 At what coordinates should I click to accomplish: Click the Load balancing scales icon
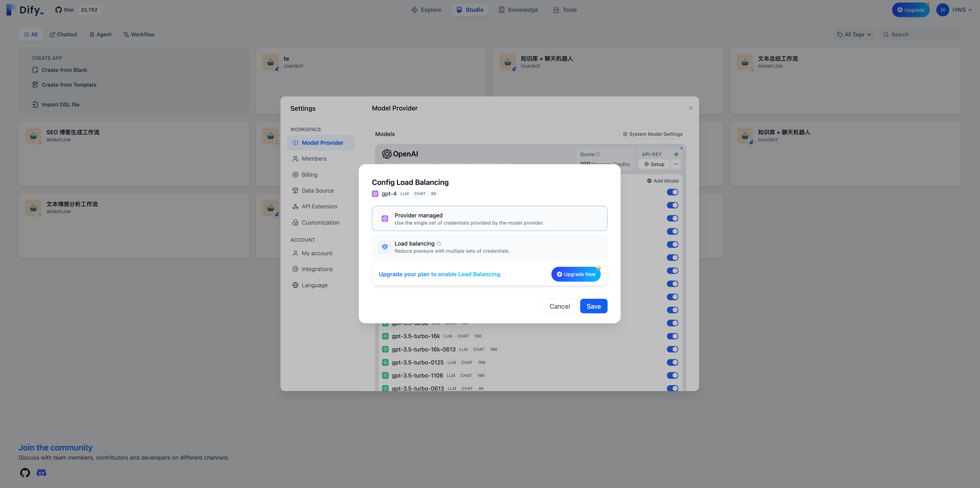[385, 247]
